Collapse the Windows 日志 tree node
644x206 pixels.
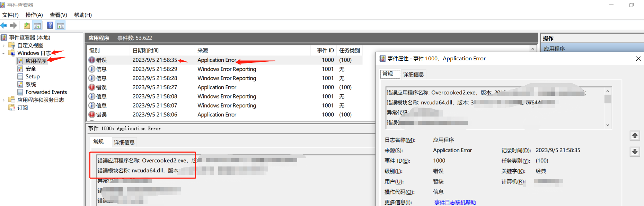(3, 53)
